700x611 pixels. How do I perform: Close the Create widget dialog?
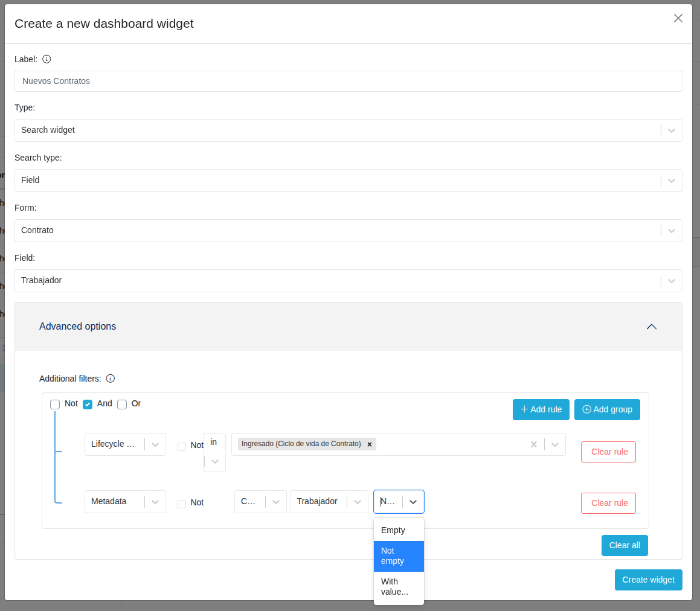tap(678, 18)
